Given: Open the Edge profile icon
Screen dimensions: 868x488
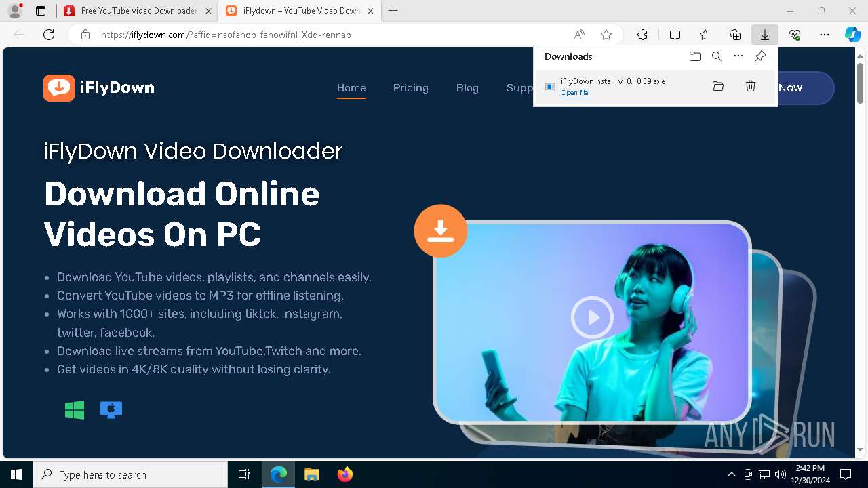Looking at the screenshot, I should (x=15, y=11).
